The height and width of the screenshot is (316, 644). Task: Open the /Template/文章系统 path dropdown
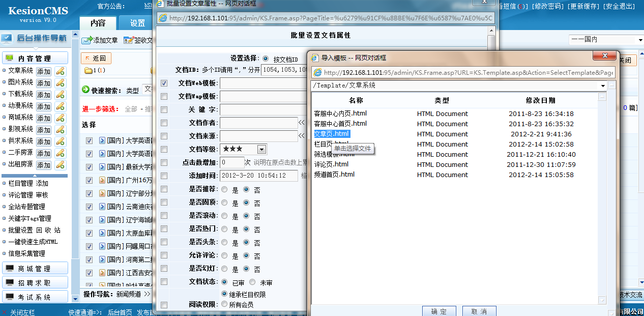(x=603, y=86)
